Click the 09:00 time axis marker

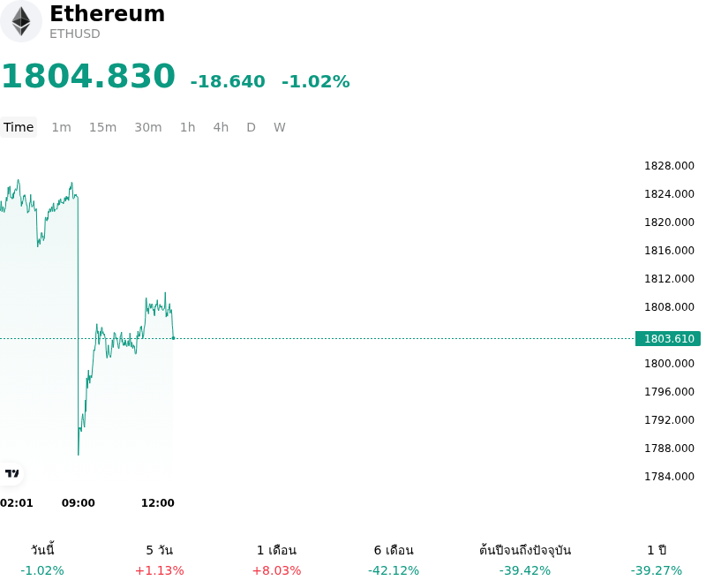coord(79,503)
